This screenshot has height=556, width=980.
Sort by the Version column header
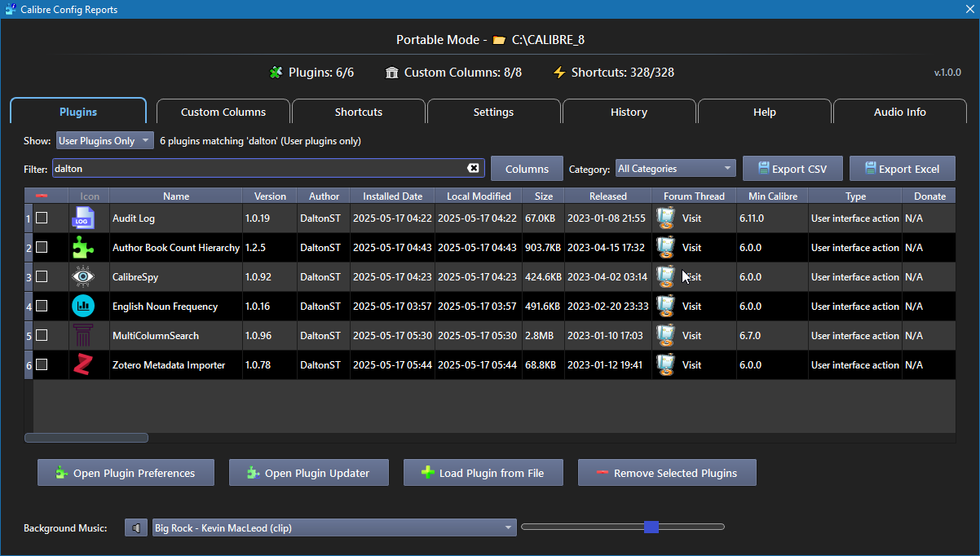point(270,196)
